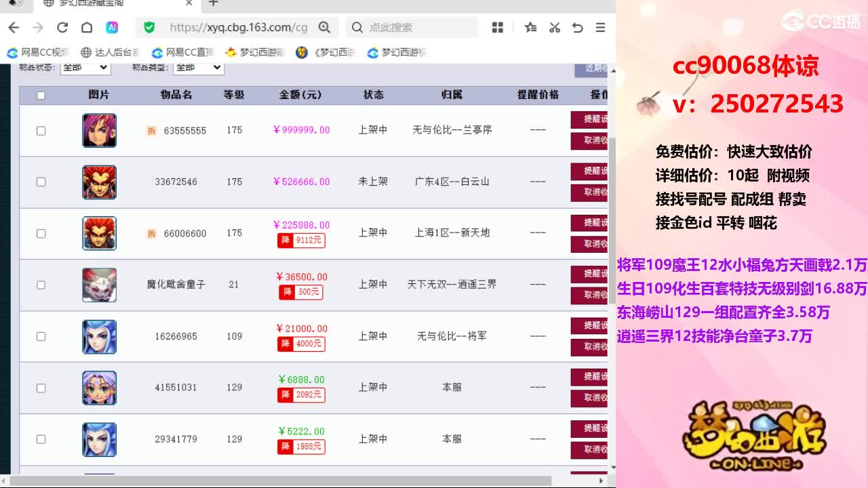Switch to the 梦幻西游藏宝阁 browser tab
Screen dimensions: 868x488
(117, 3)
